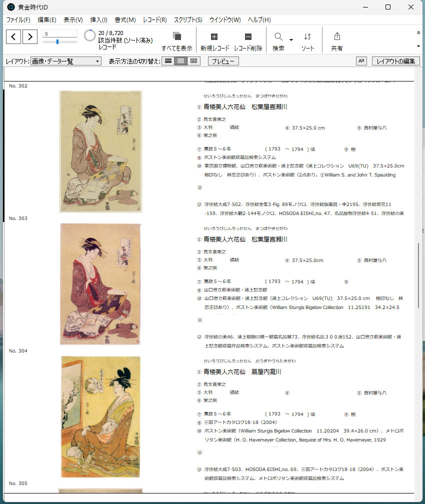Viewport: 425px width, 504px height.
Task: Collapse the toolbar with the up chevron
Action: point(418,32)
